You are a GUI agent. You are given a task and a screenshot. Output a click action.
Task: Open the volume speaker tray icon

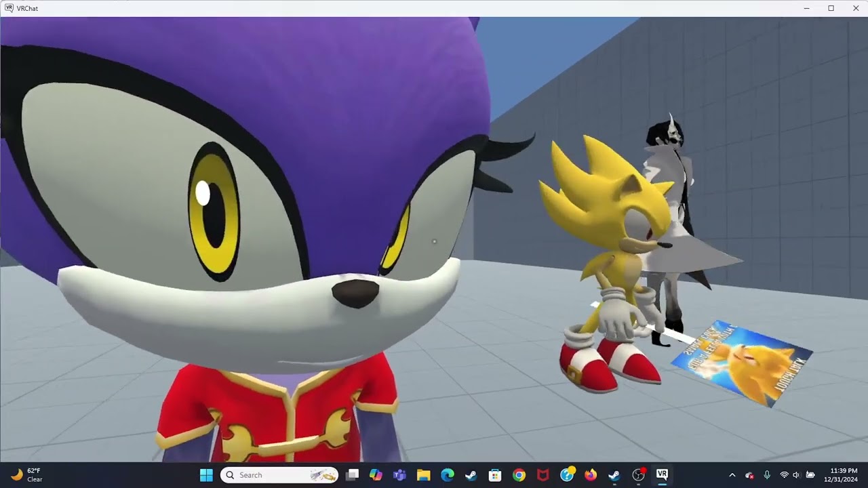click(x=796, y=475)
